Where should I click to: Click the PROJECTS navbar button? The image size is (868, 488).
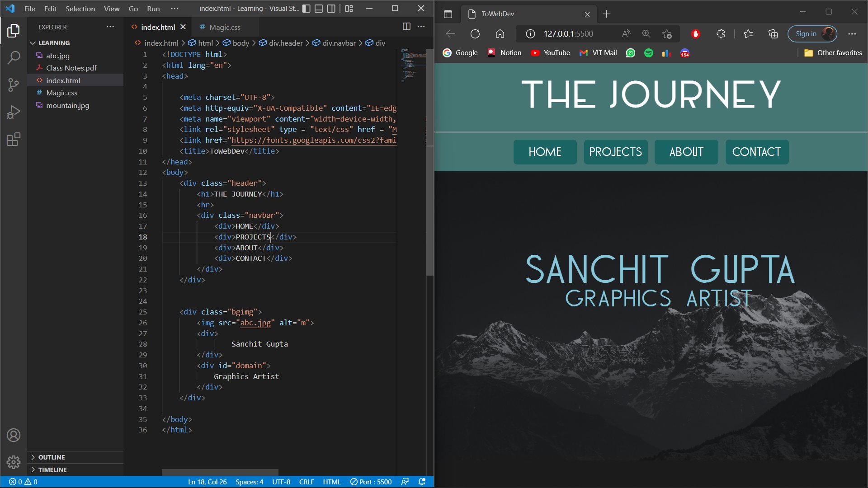[x=615, y=152]
